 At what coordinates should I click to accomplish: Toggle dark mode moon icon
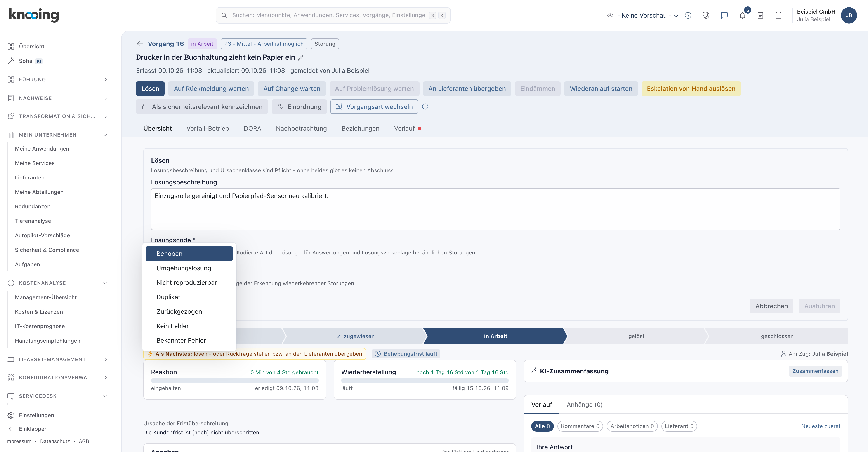pyautogui.click(x=706, y=16)
